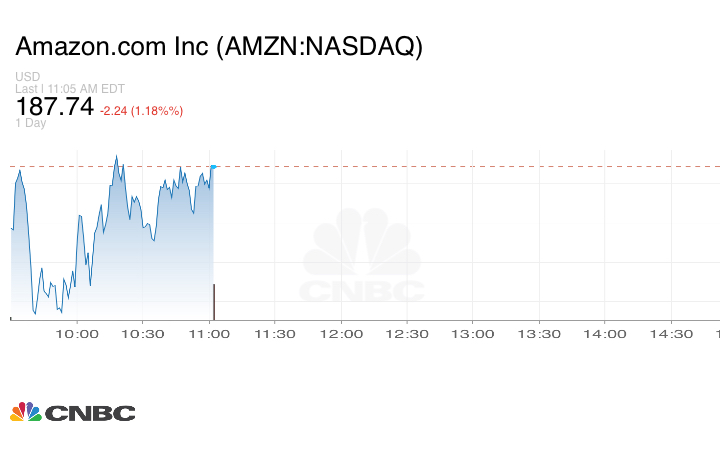The image size is (720, 450).
Task: Click the 11:30 time axis label
Action: pos(274,334)
